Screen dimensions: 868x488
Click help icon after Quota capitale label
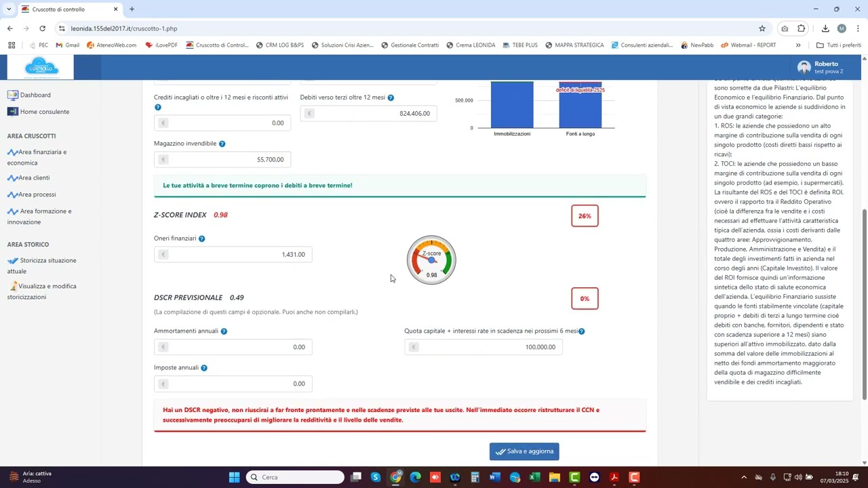(x=582, y=331)
